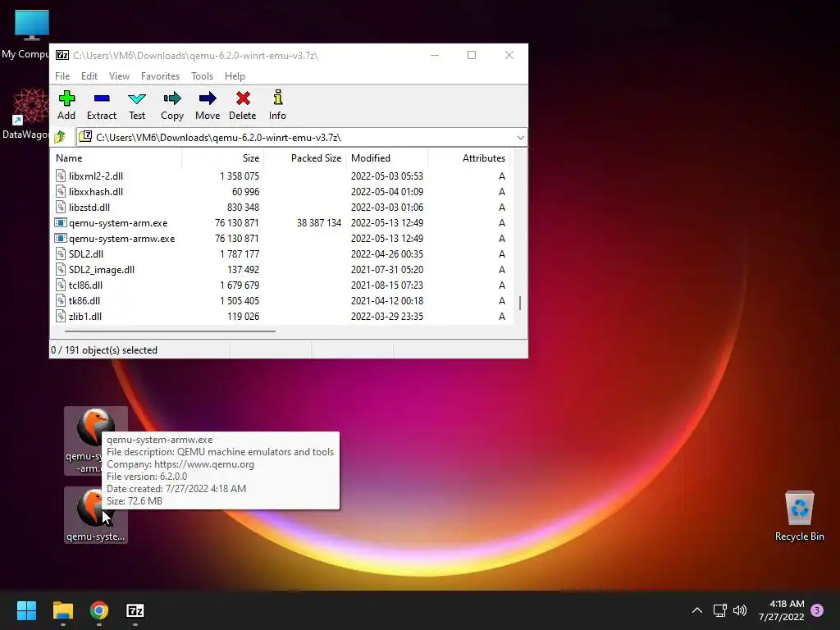Click the Add toolbar icon
This screenshot has height=630, width=840.
point(66,98)
